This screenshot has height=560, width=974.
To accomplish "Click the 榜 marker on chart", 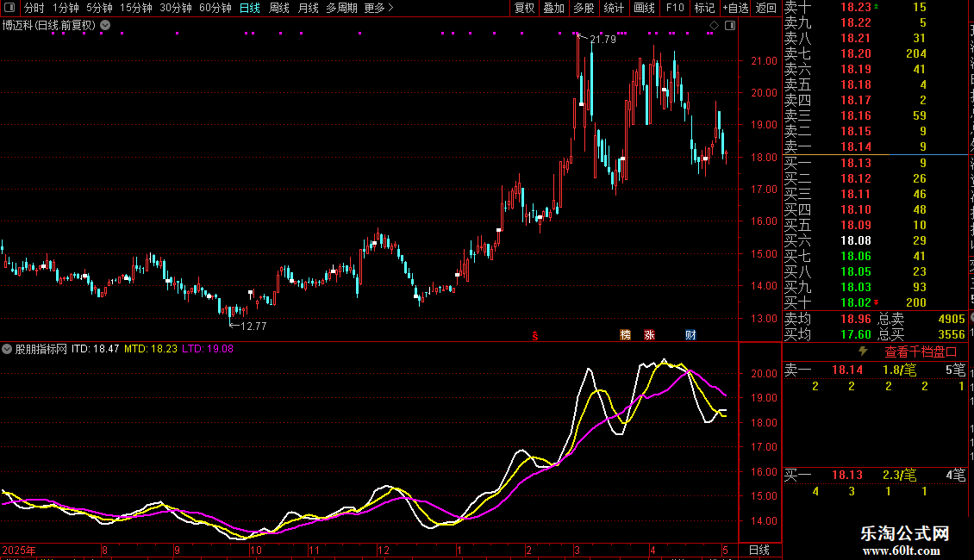I will [626, 334].
